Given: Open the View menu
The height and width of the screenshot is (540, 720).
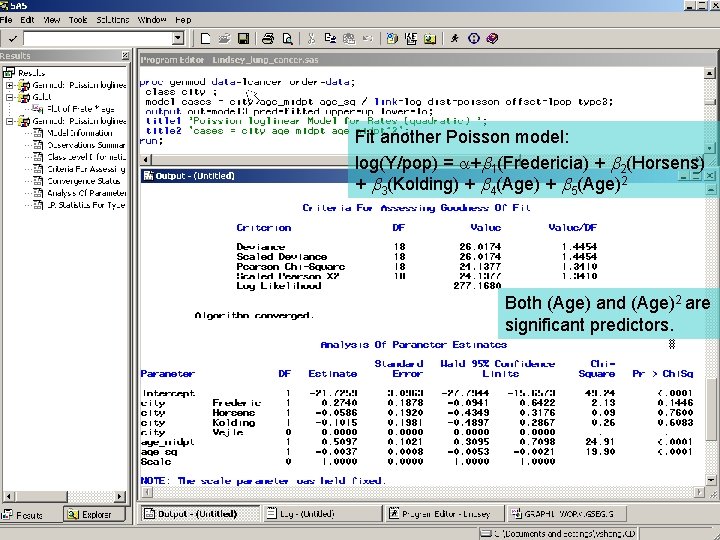Looking at the screenshot, I should [52, 20].
